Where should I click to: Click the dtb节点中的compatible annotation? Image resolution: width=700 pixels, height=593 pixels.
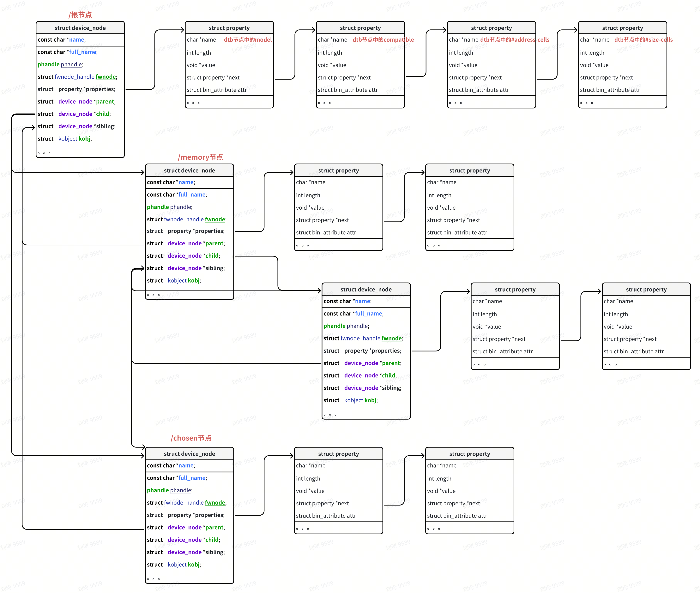tap(383, 40)
